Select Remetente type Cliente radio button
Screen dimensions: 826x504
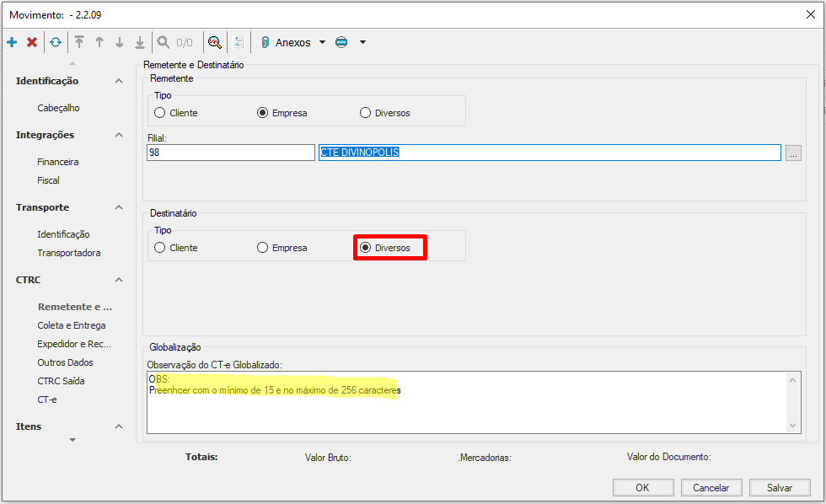[159, 113]
